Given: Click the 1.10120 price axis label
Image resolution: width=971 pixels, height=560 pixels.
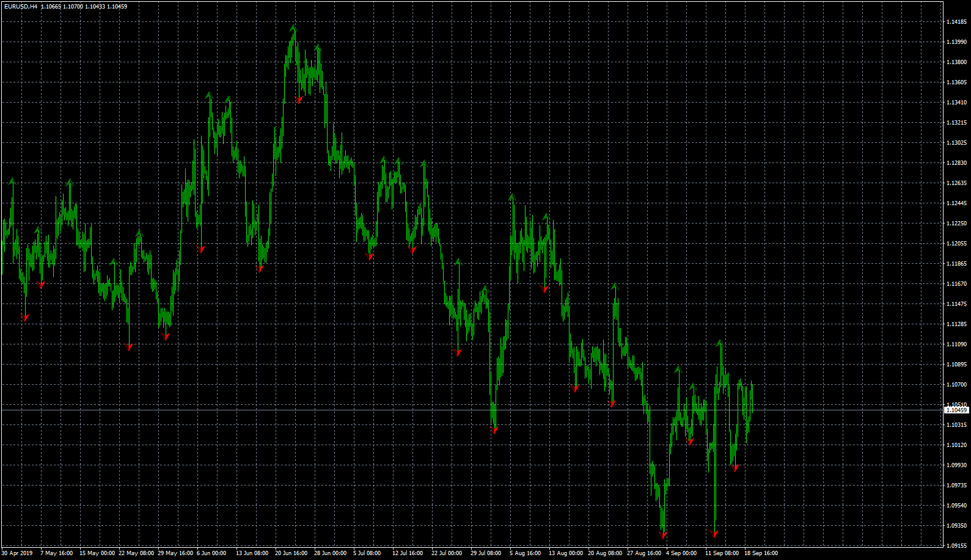Looking at the screenshot, I should pyautogui.click(x=956, y=445).
